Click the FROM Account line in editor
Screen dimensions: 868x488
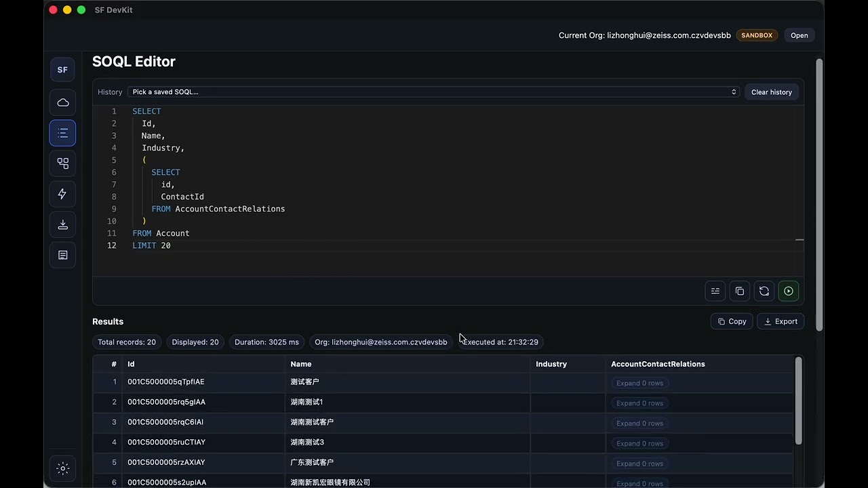pyautogui.click(x=161, y=233)
